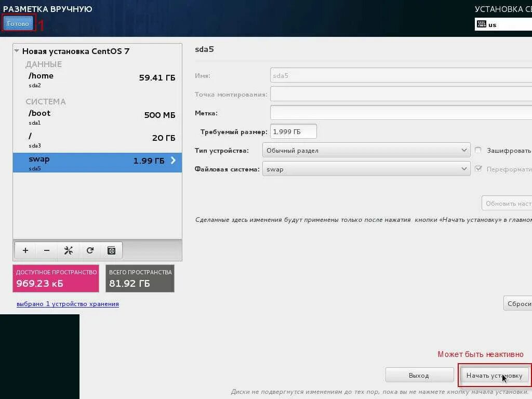Viewport: 532px width, 399px height.
Task: Open Файловая система dropdown
Action: (x=366, y=169)
